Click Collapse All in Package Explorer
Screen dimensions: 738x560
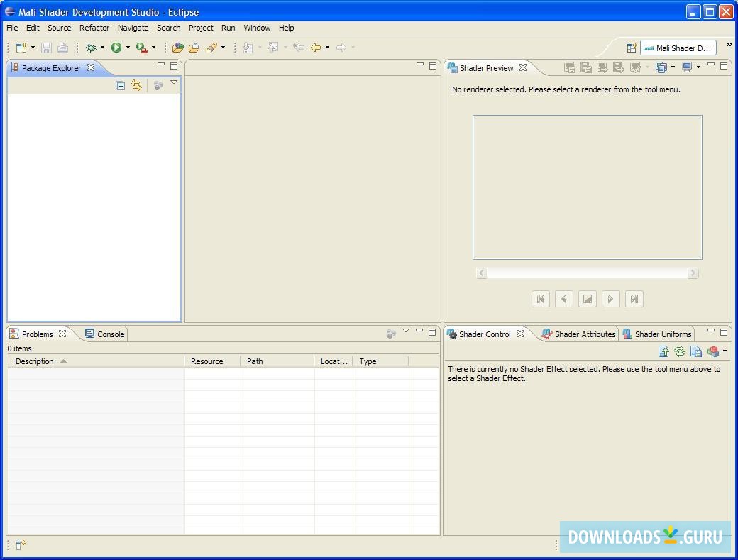pos(121,85)
